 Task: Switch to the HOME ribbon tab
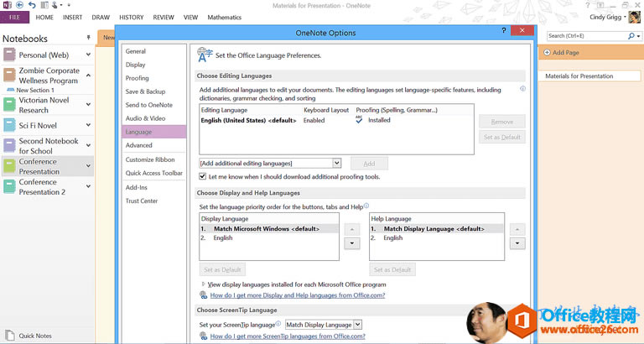pos(44,18)
